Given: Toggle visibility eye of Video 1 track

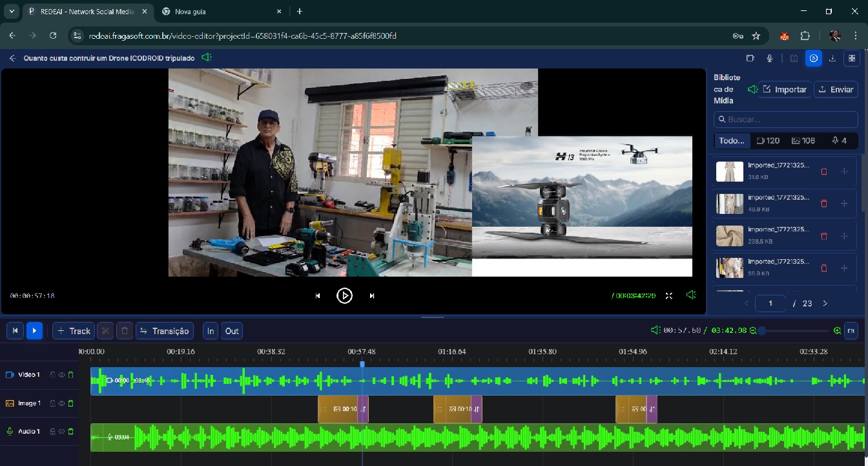Looking at the screenshot, I should 61,375.
